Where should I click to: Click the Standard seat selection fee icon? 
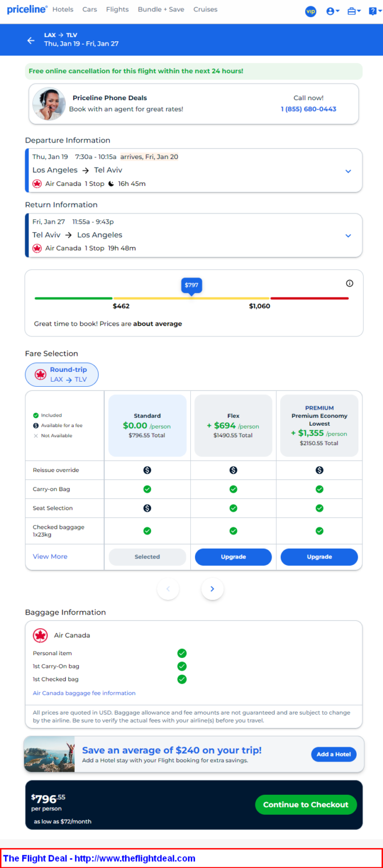coord(147,508)
